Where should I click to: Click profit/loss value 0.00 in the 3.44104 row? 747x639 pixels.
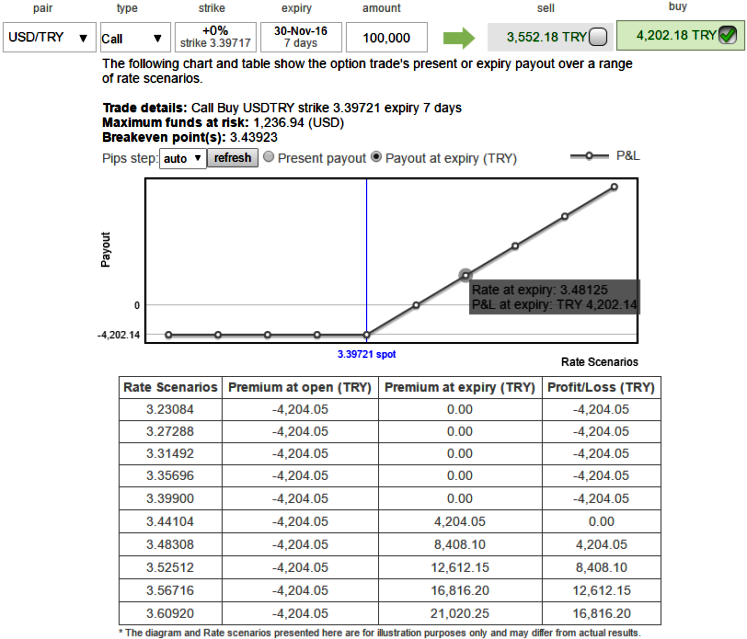[x=601, y=521]
